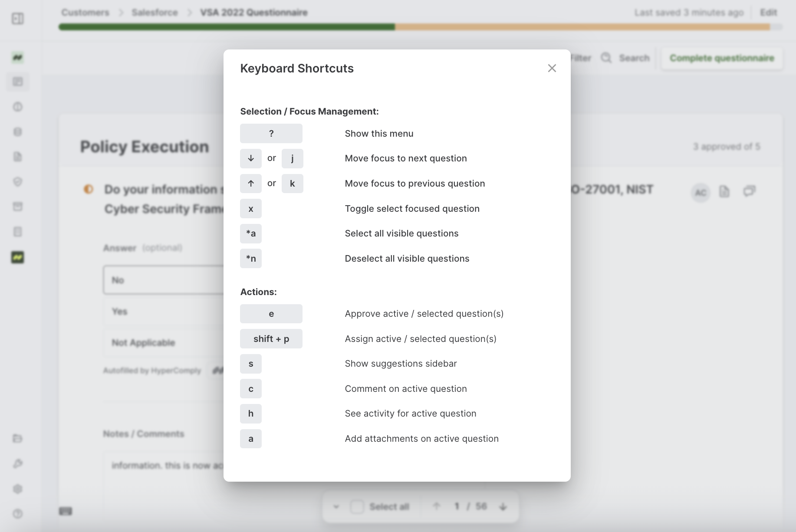Viewport: 796px width, 532px height.
Task: Open the comments bubble icon
Action: pos(750,191)
